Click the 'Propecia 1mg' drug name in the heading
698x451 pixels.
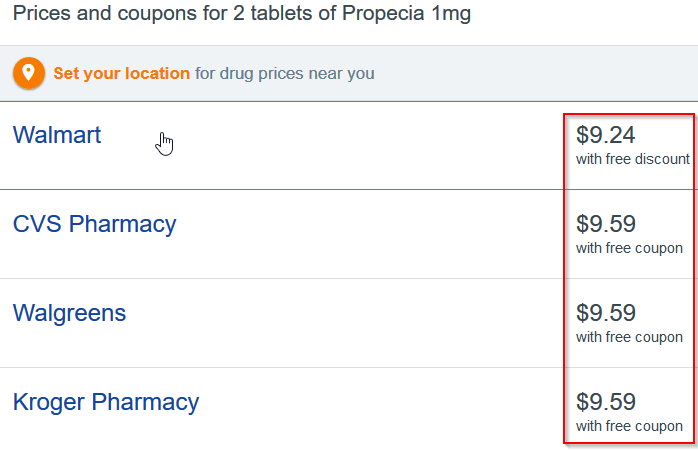click(406, 13)
